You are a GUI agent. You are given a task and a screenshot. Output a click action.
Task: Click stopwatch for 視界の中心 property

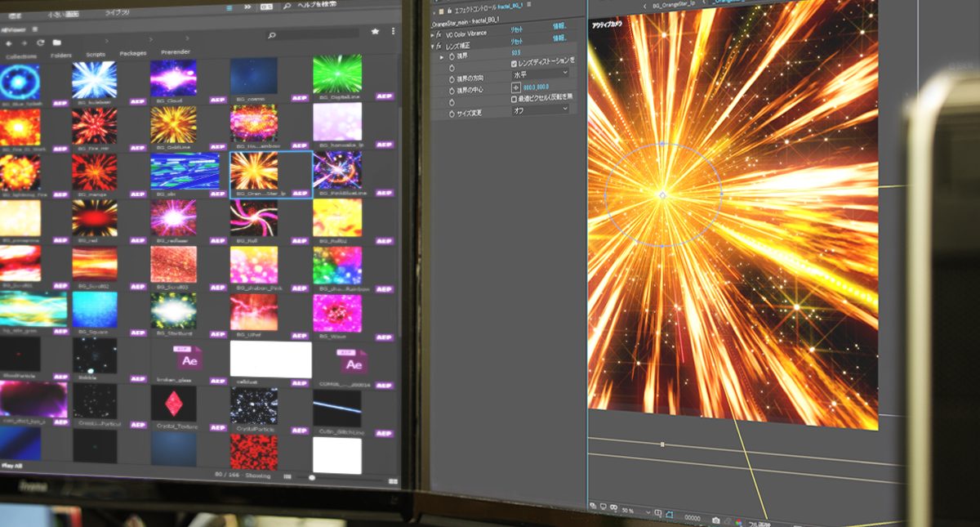point(451,90)
